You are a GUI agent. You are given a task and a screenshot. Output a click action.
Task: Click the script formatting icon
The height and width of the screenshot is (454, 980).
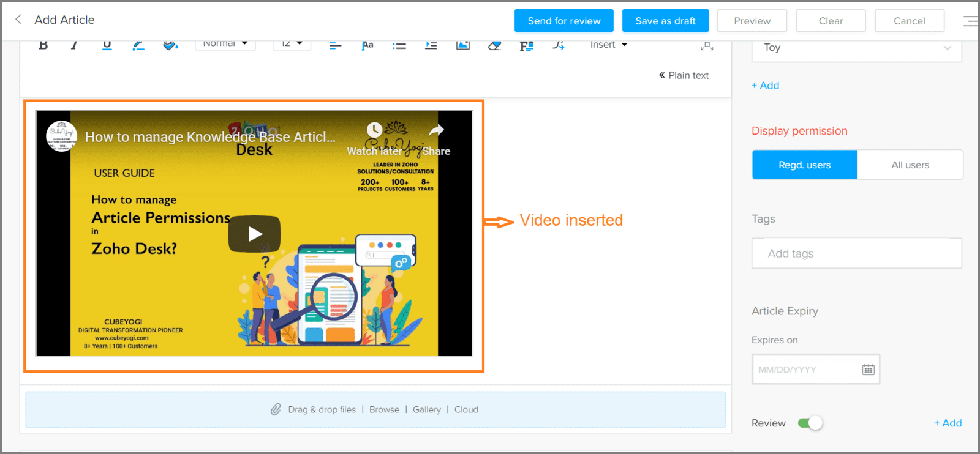(558, 45)
